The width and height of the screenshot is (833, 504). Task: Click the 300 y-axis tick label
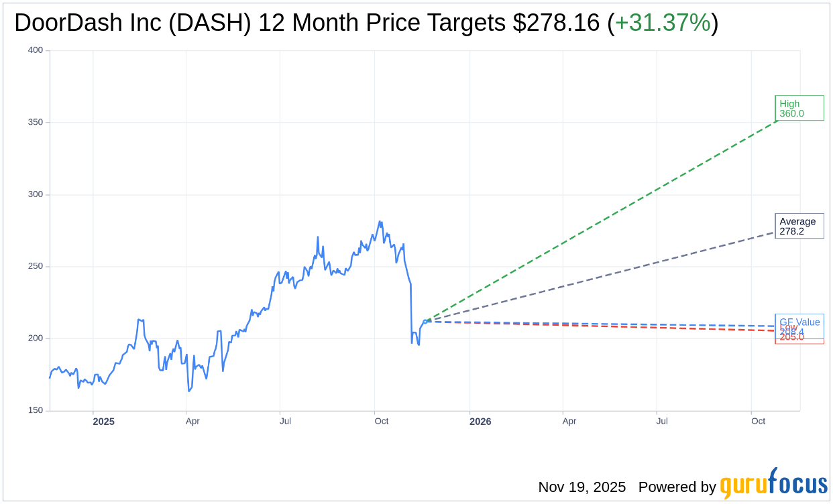pyautogui.click(x=36, y=194)
